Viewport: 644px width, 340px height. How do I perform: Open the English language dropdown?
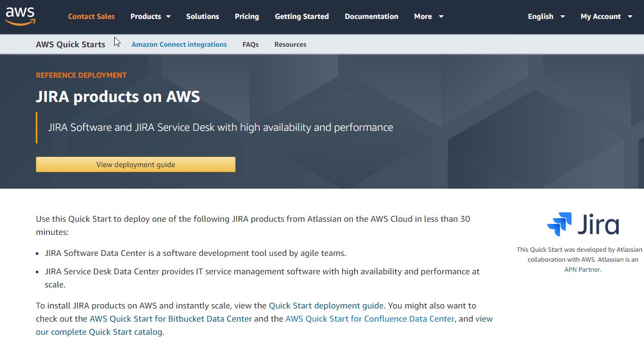point(546,16)
